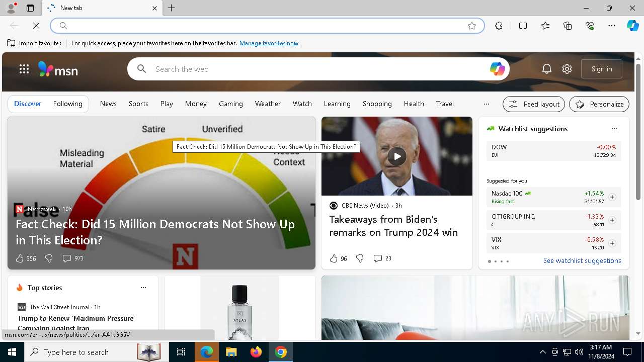
Task: Open the Sports category
Action: coord(138,104)
